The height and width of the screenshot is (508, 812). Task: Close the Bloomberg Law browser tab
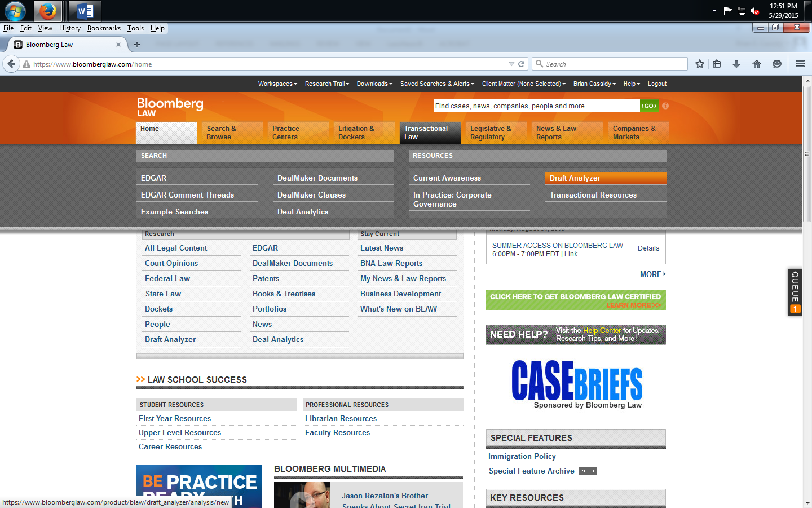pos(118,45)
